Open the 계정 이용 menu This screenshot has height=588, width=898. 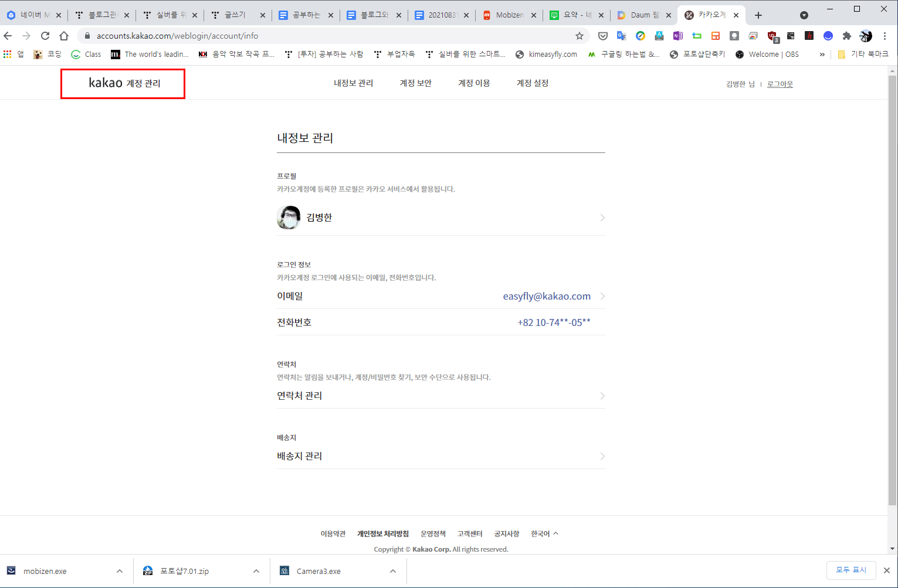[x=474, y=83]
